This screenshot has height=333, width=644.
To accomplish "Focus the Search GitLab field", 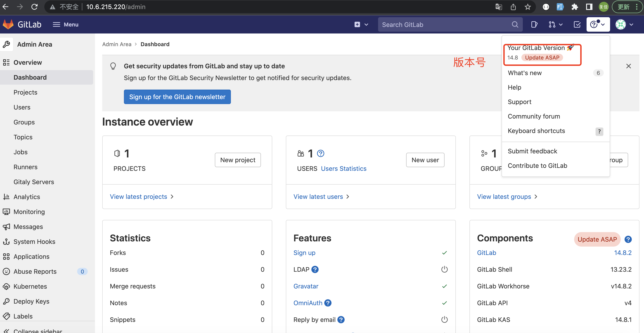I will 445,24.
